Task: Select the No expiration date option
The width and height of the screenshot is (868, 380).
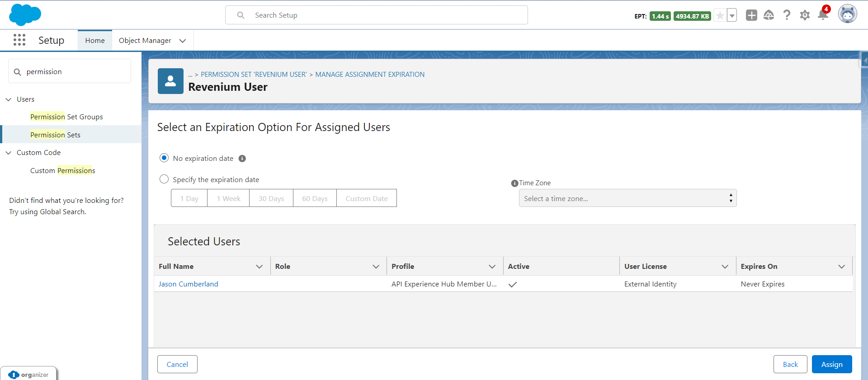Action: (164, 158)
